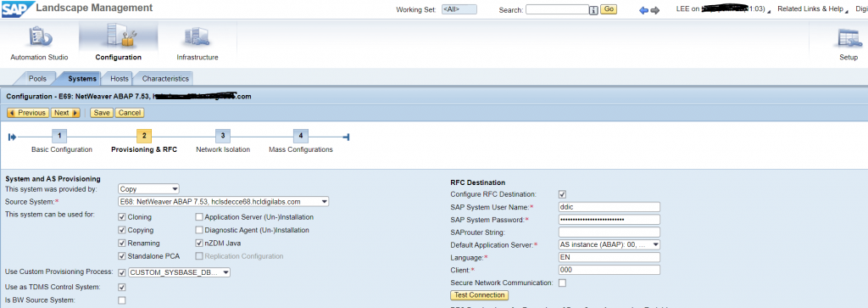Toggle the Copying checkbox
868x308 pixels.
(122, 230)
